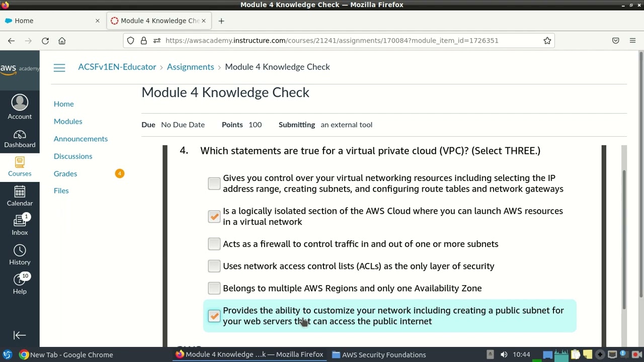Image resolution: width=644 pixels, height=362 pixels.
Task: Show tracking protection shield info
Action: point(131,41)
